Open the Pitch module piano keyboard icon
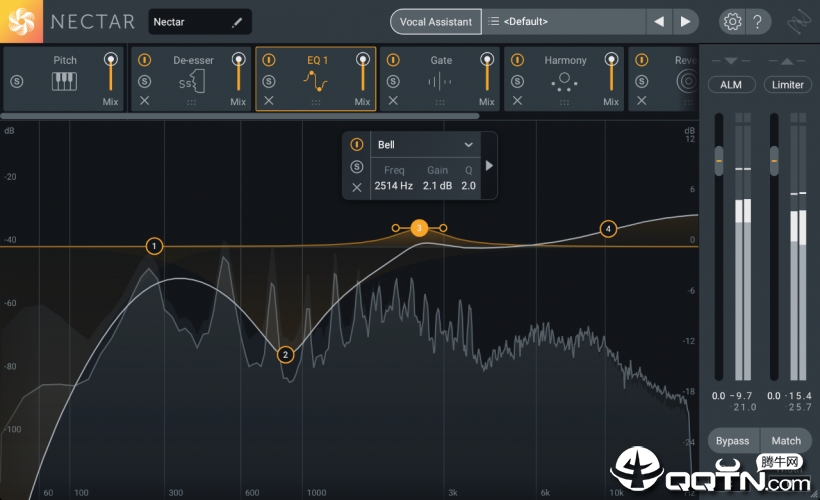This screenshot has width=820, height=500. click(64, 82)
